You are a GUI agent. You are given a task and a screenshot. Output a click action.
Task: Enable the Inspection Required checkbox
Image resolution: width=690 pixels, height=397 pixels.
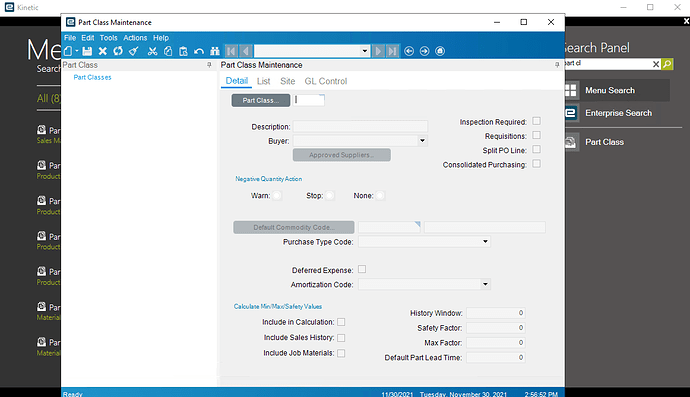pyautogui.click(x=536, y=121)
